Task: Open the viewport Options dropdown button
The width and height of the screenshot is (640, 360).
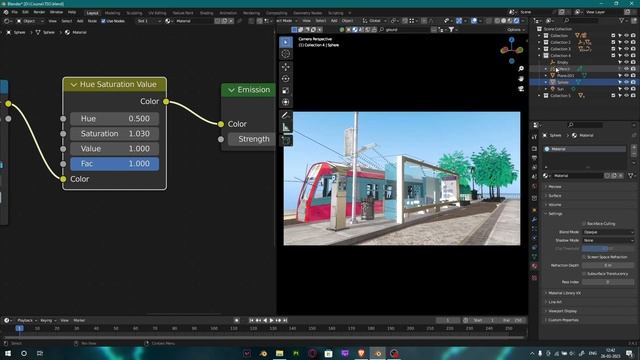Action: coord(516,30)
